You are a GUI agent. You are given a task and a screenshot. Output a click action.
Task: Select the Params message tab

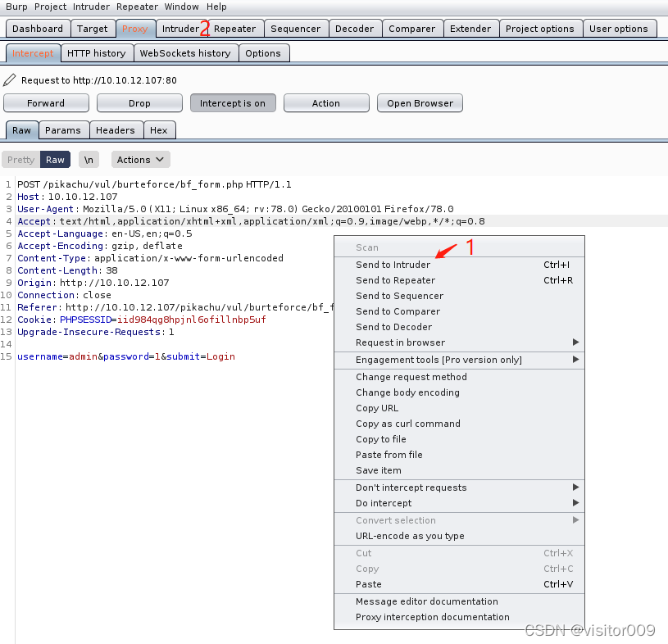[x=63, y=130]
